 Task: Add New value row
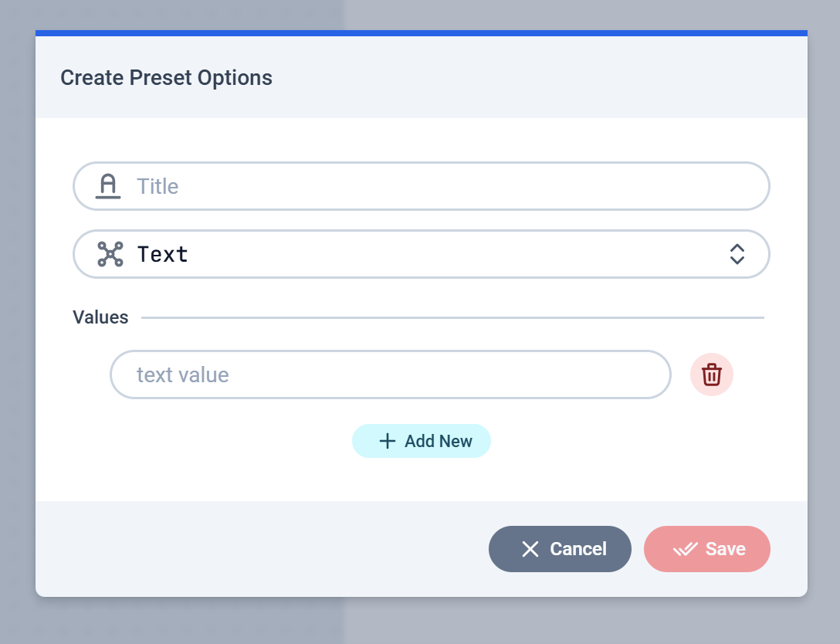(x=421, y=441)
